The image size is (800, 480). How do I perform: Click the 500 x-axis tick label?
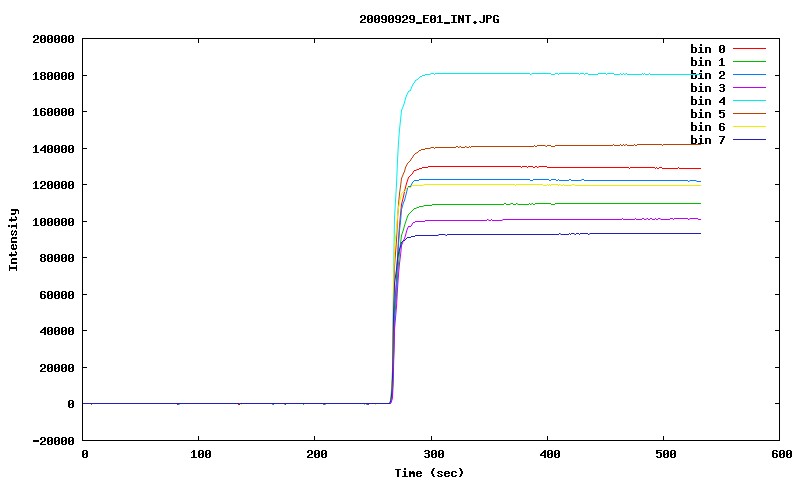coord(666,454)
